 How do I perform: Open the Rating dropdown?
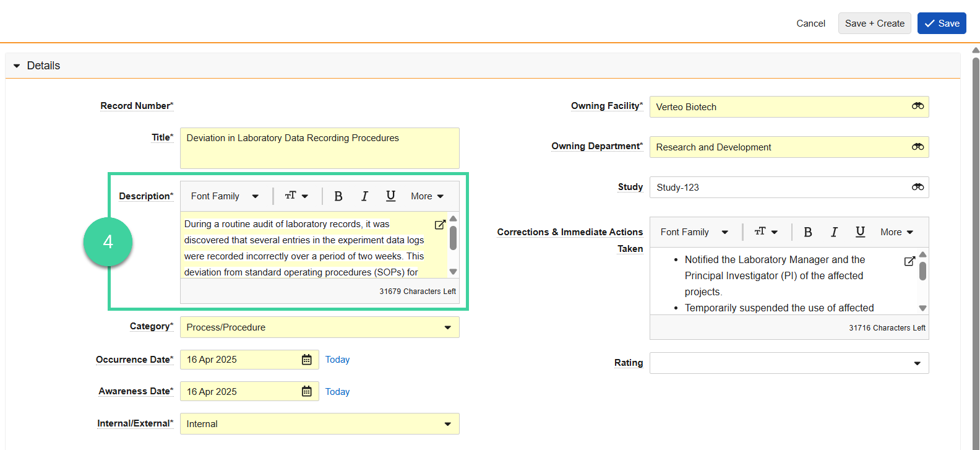coord(789,363)
